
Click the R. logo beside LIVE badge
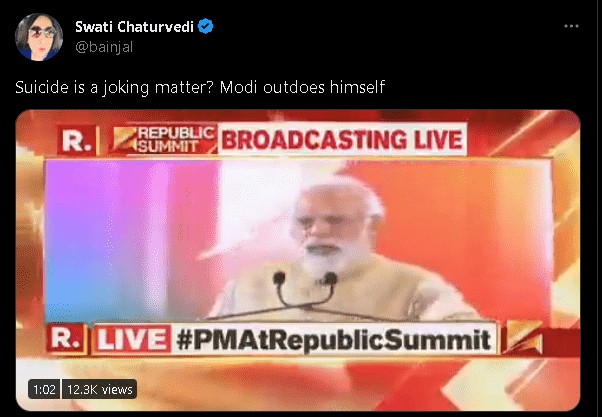(x=67, y=339)
